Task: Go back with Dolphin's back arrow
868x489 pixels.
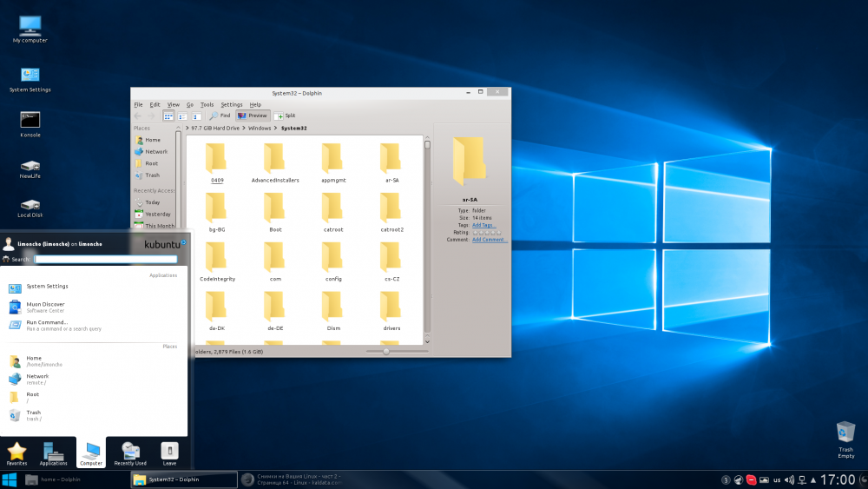Action: pyautogui.click(x=138, y=116)
